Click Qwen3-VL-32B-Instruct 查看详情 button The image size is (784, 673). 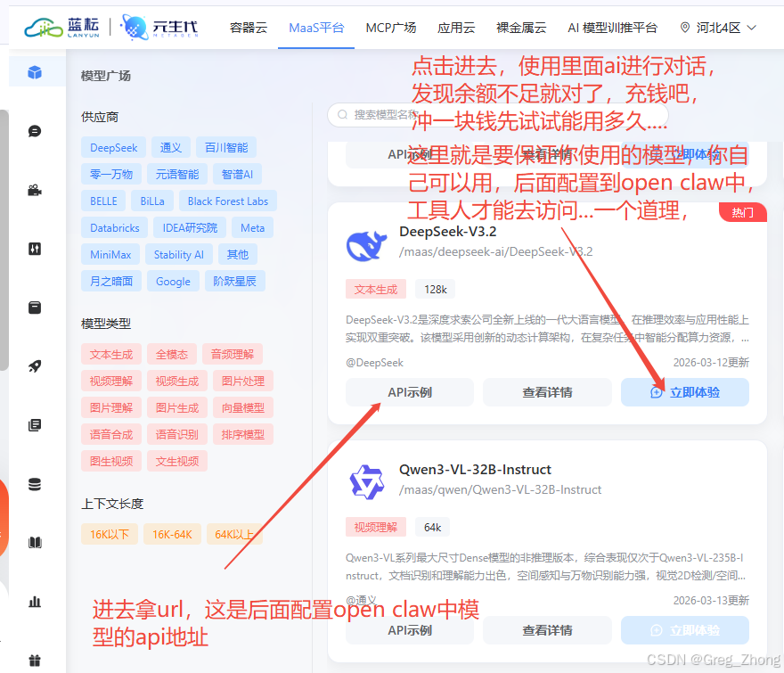pyautogui.click(x=547, y=630)
